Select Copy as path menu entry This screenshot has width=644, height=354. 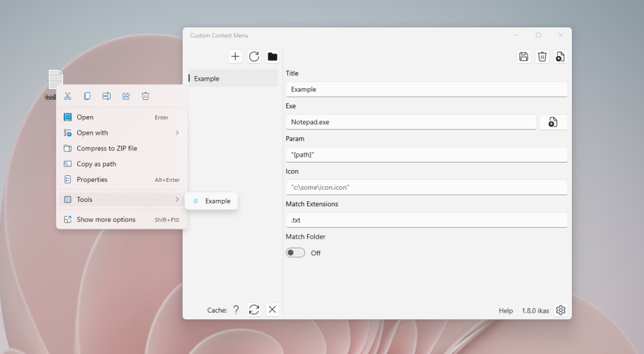(122, 164)
